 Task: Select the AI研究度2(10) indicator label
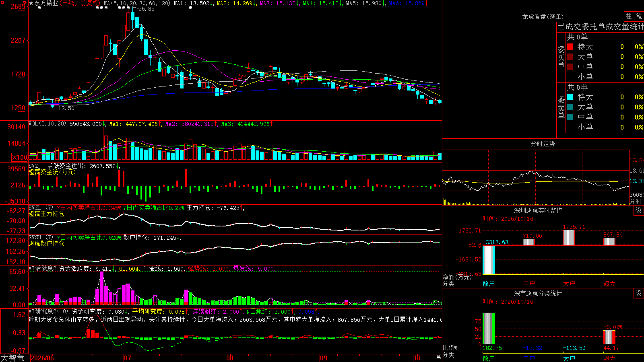49,312
